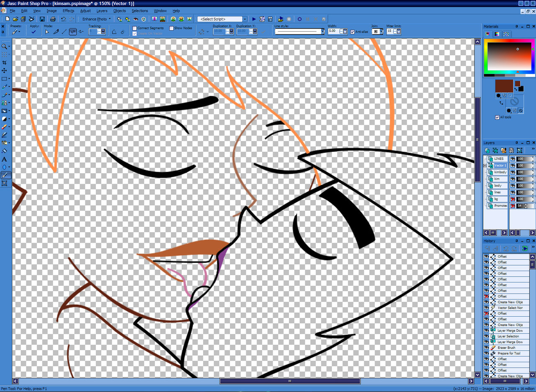Click the Vector Select history entry
The height and width of the screenshot is (392, 536).
510,308
